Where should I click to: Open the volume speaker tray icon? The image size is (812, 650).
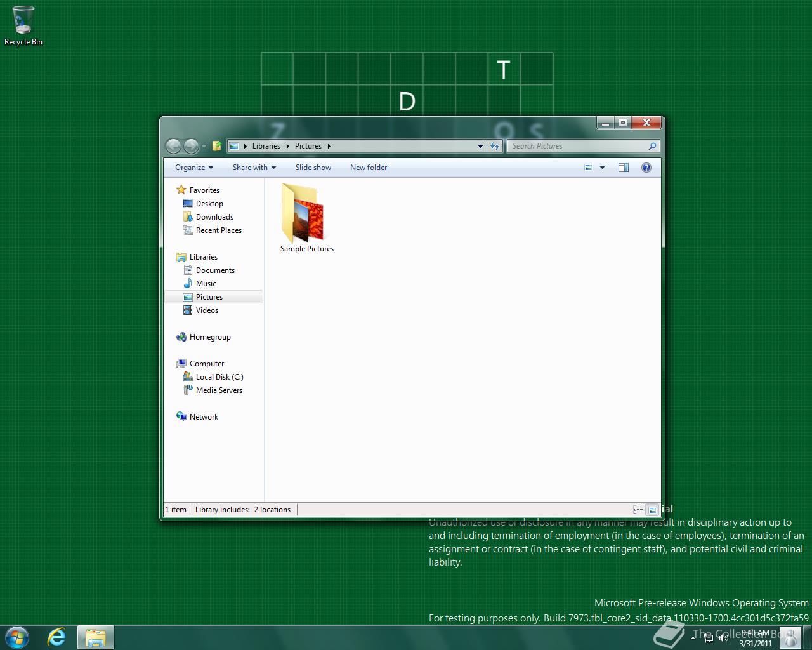(723, 637)
